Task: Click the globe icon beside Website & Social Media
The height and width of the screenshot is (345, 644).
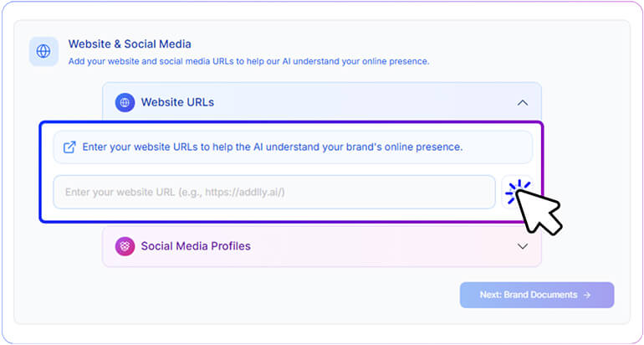Action: coord(43,51)
